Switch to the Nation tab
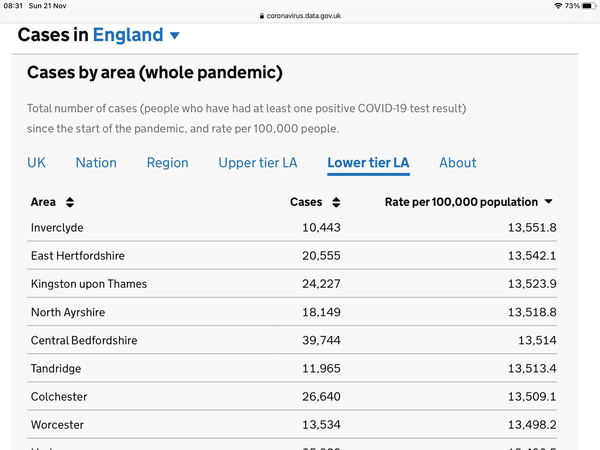The width and height of the screenshot is (600, 450). [x=96, y=163]
